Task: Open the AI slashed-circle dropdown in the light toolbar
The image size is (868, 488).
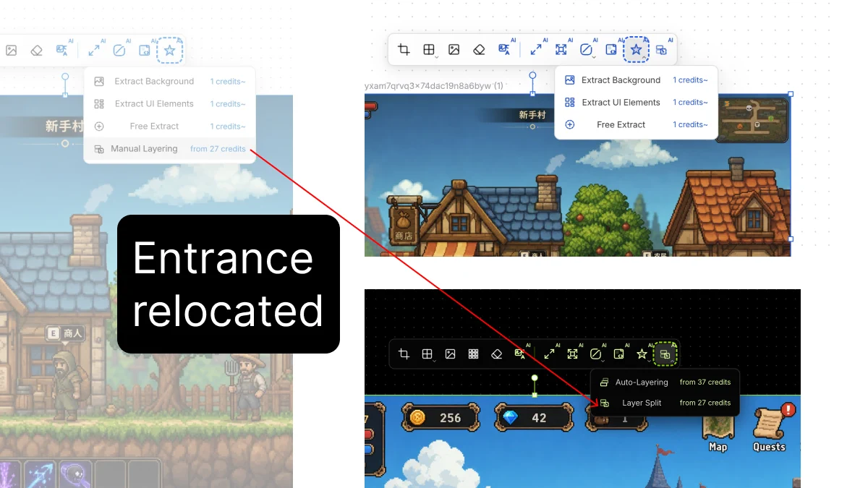Action: click(x=587, y=50)
